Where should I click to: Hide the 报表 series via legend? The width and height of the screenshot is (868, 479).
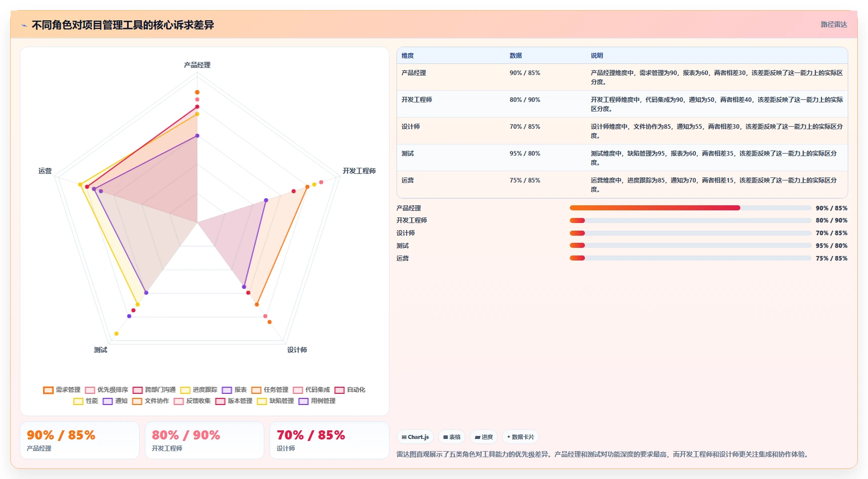(234, 390)
